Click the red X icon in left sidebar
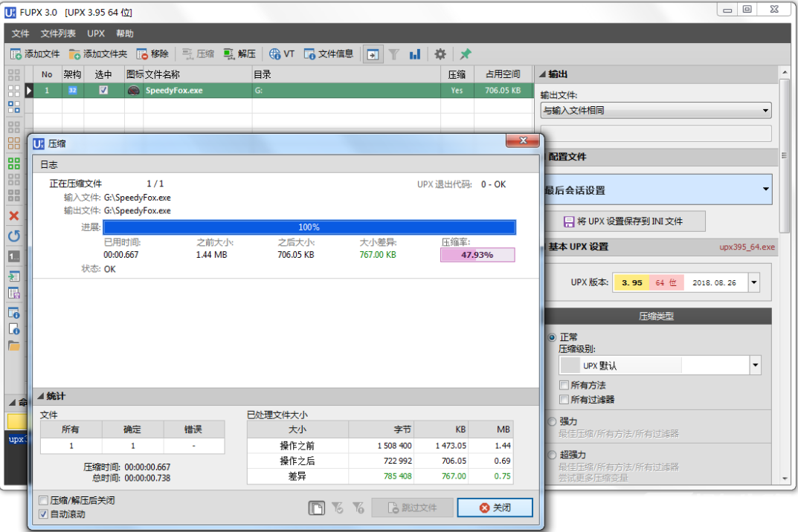This screenshot has width=798, height=532. tap(13, 215)
